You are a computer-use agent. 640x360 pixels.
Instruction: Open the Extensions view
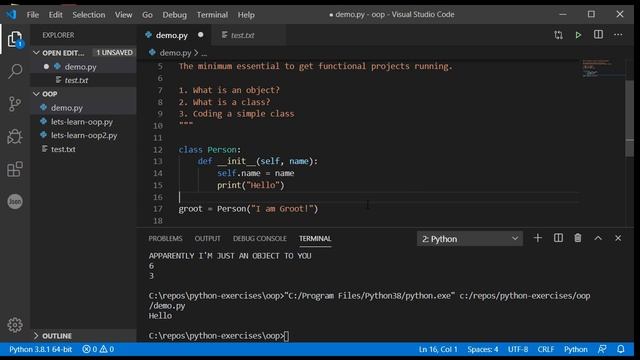pyautogui.click(x=15, y=169)
